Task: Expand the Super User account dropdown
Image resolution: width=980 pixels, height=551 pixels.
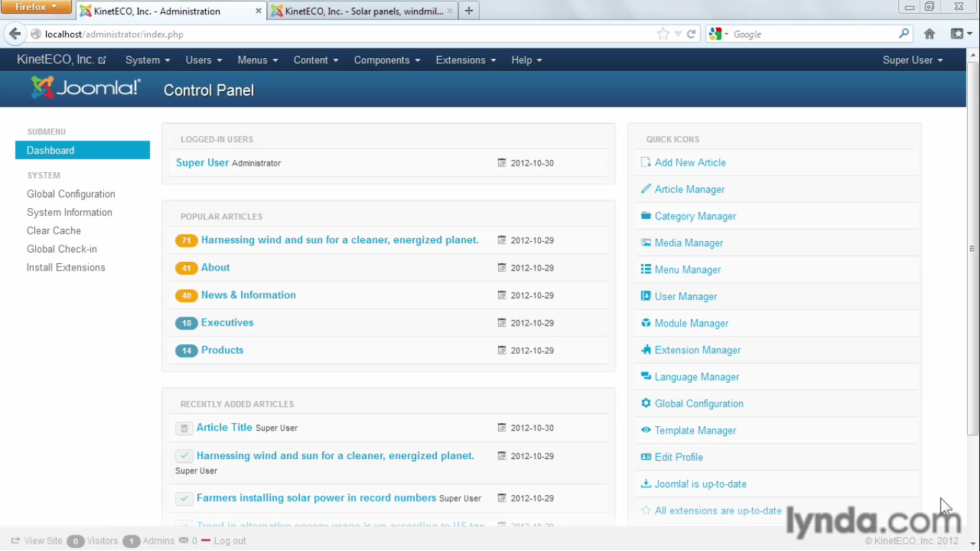Action: (913, 60)
